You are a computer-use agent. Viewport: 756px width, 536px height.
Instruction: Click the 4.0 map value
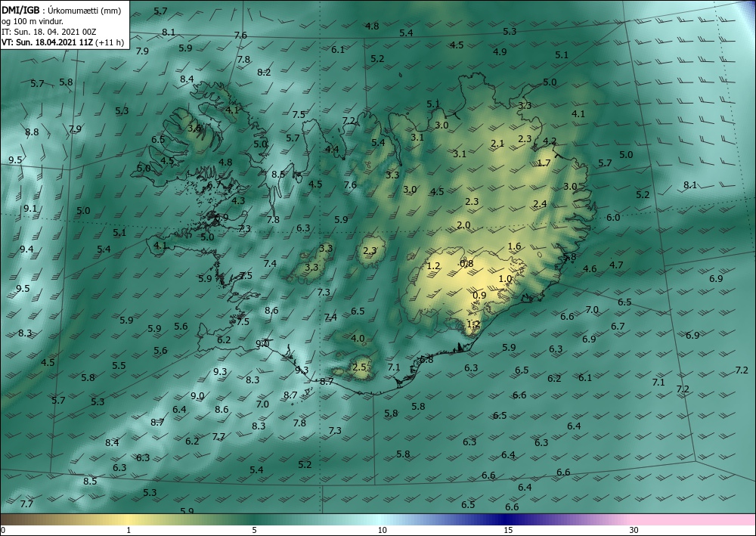358,339
